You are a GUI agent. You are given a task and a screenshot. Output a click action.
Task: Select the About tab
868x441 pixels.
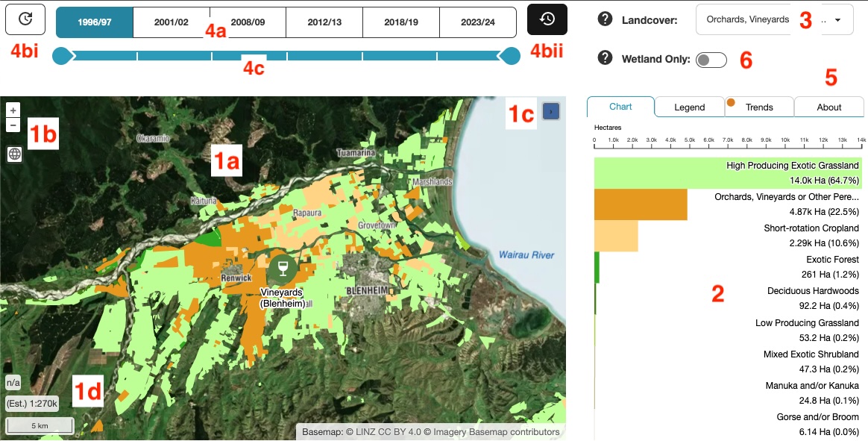tap(828, 107)
